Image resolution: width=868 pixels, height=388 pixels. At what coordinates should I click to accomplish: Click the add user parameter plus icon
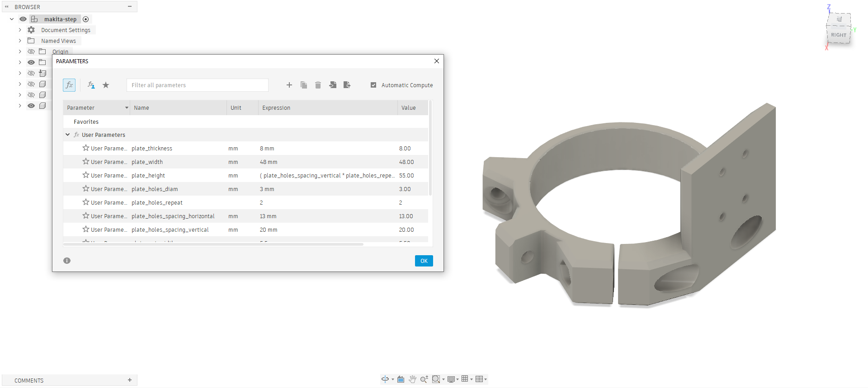point(289,85)
